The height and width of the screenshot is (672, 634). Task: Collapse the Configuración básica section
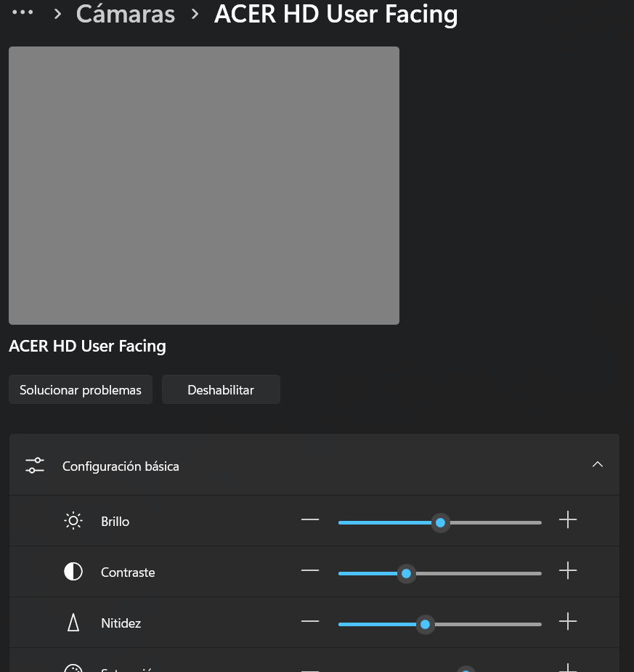[x=598, y=465]
